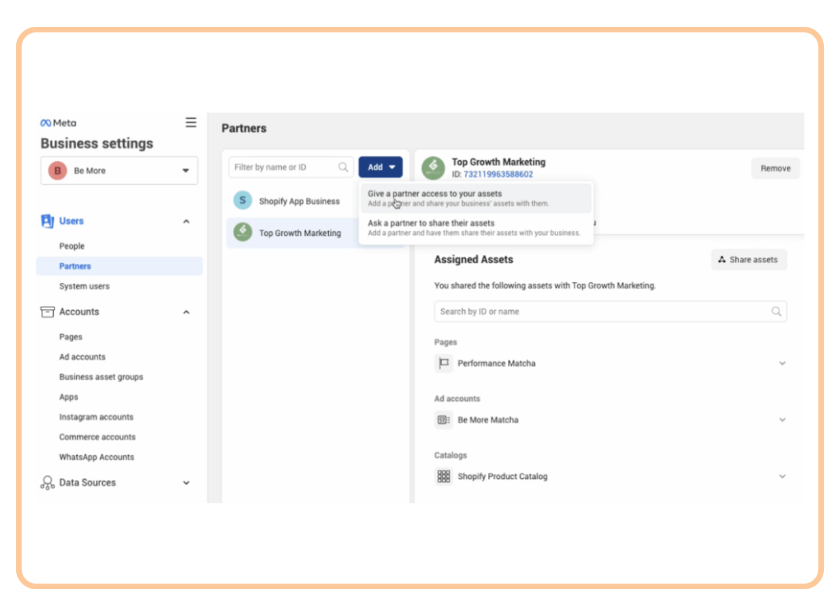Expand the Data Sources section chevron

(x=186, y=483)
